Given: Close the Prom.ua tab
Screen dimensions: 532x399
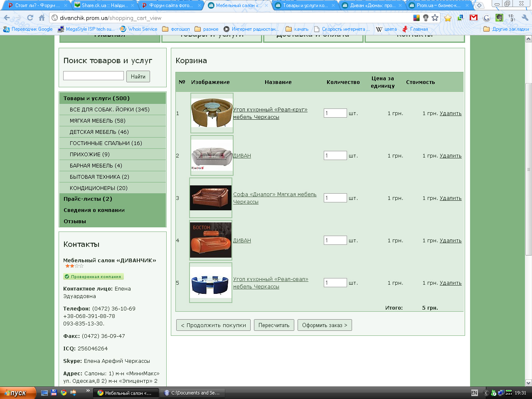Looking at the screenshot, I should 468,5.
